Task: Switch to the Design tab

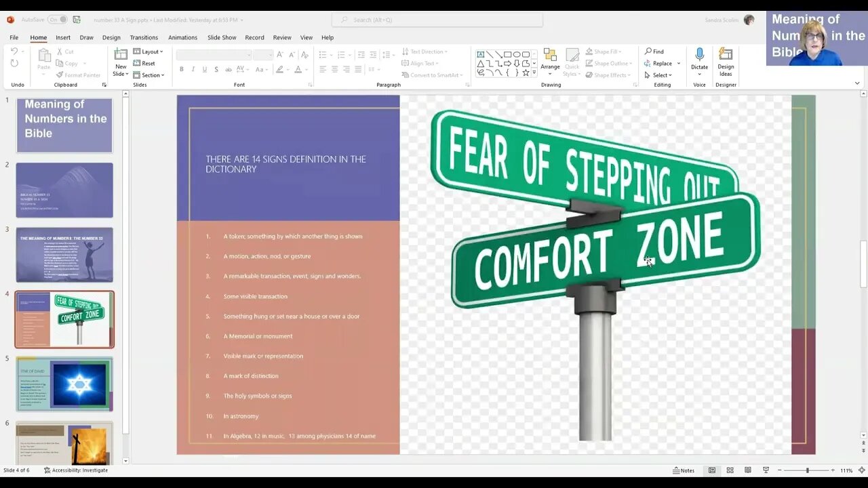Action: click(x=111, y=37)
